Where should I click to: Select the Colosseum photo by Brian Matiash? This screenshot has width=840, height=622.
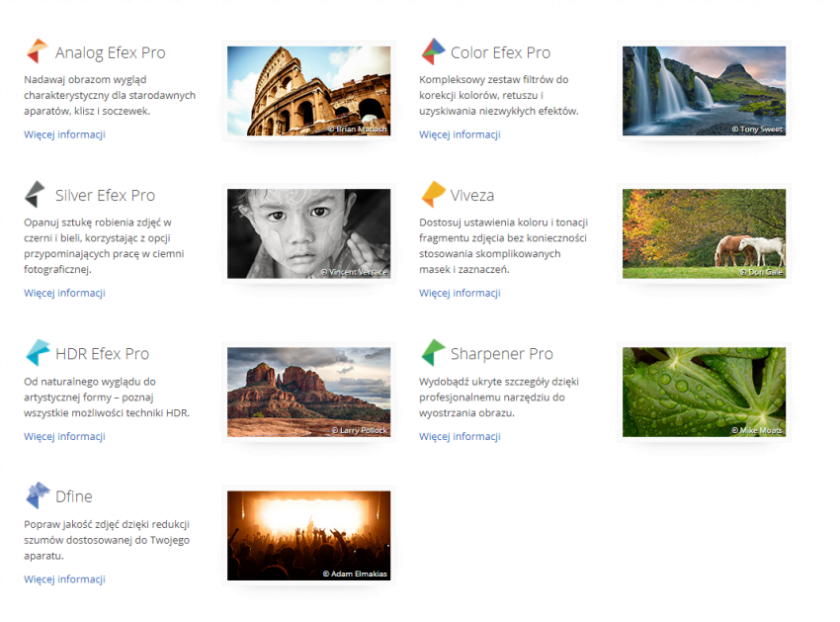pyautogui.click(x=308, y=91)
